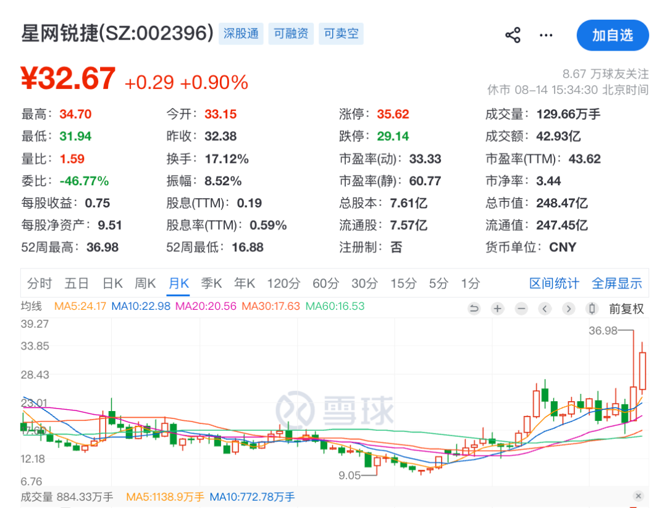Click the 可融资 tag
The height and width of the screenshot is (508, 667).
(291, 34)
